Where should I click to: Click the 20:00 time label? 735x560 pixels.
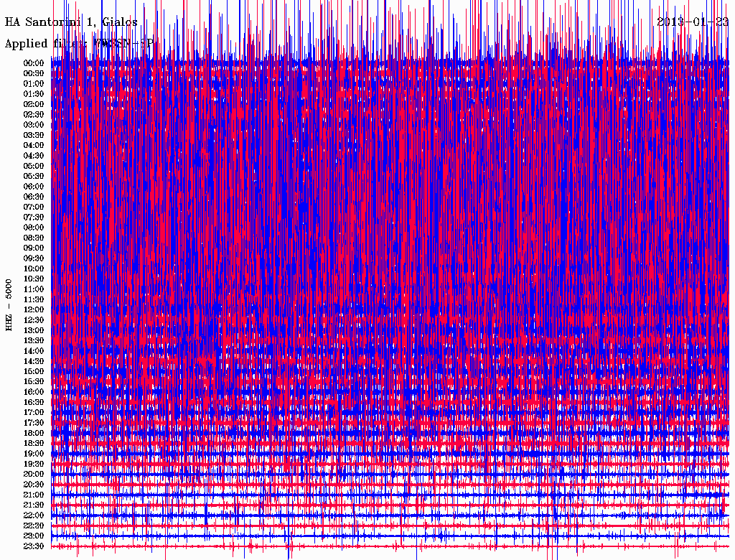[x=34, y=474]
